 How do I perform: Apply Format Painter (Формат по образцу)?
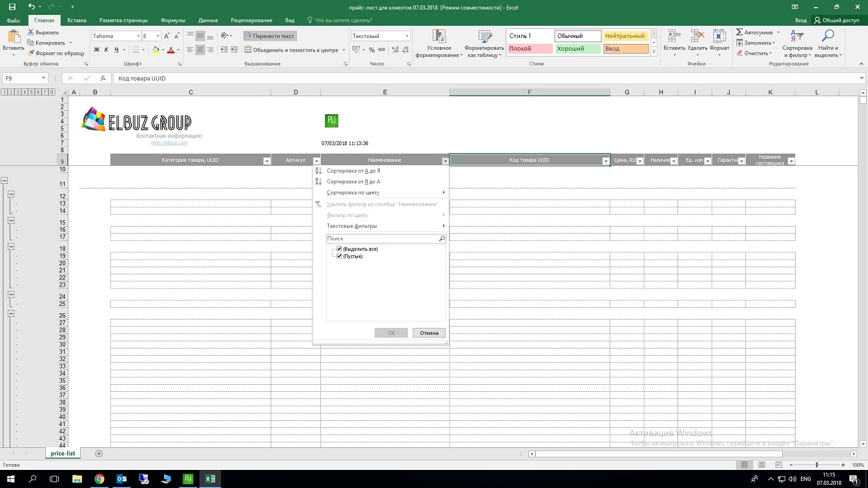coord(56,54)
